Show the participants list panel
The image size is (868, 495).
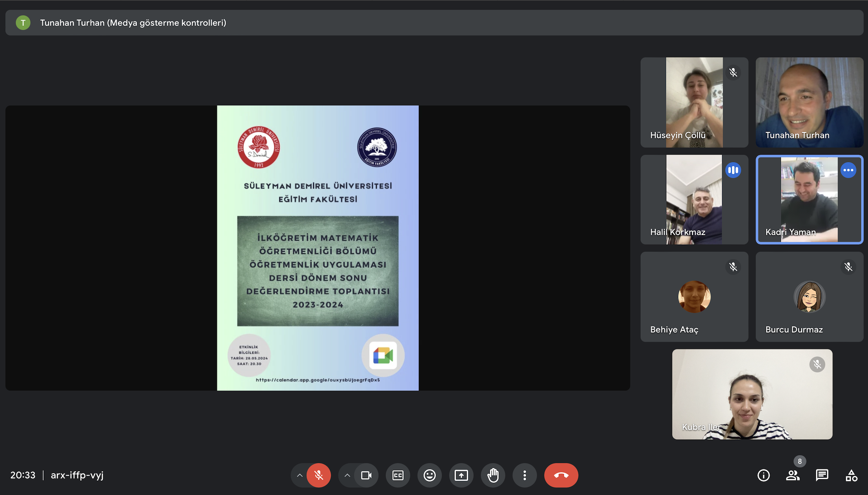(793, 475)
